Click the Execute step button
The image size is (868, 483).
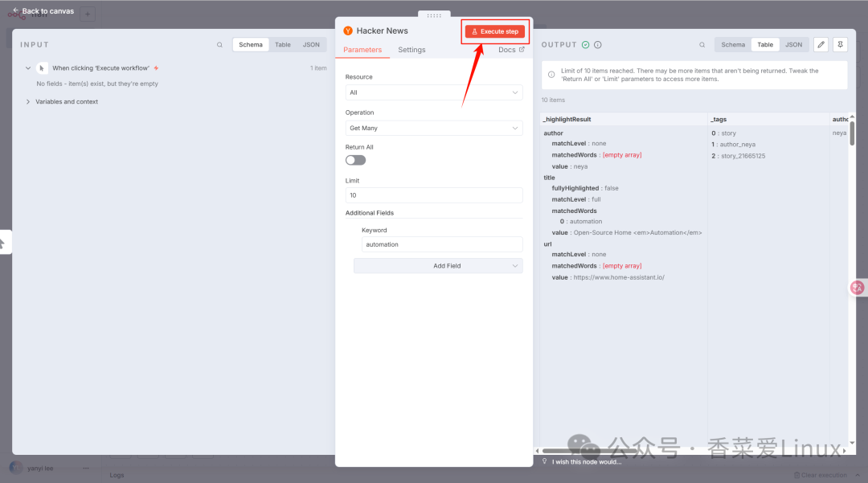pyautogui.click(x=495, y=31)
